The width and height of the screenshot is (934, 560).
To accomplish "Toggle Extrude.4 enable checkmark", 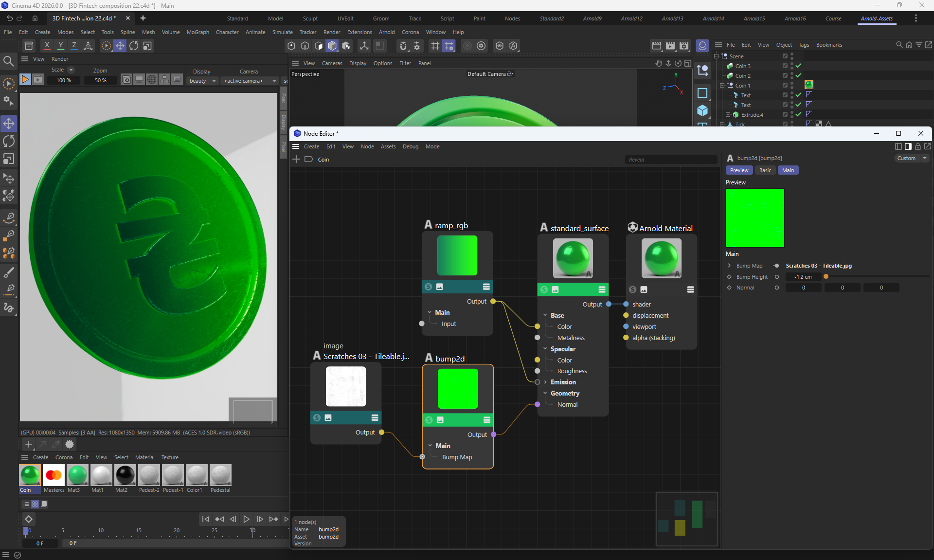I will 798,114.
